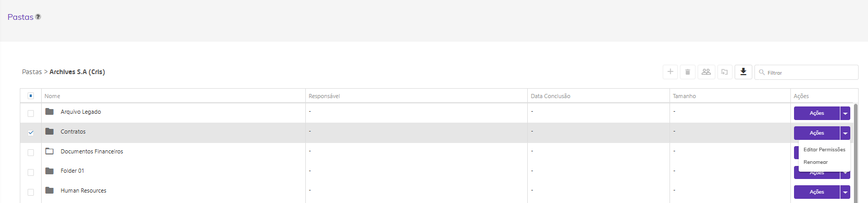
Task: Choose Renomear in the dropdown menu
Action: pos(815,162)
